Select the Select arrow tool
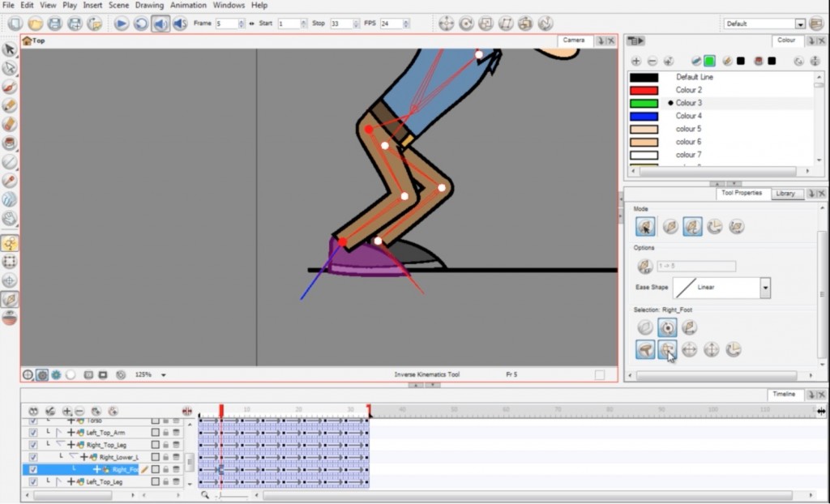Image resolution: width=830 pixels, height=504 pixels. (11, 50)
